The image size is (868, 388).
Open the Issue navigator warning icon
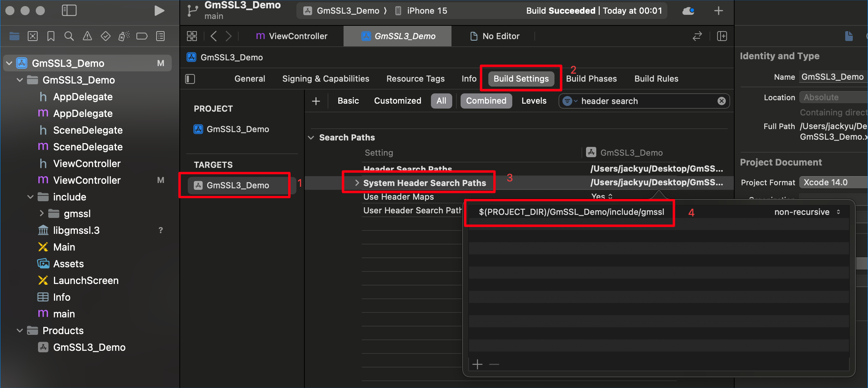click(x=87, y=36)
